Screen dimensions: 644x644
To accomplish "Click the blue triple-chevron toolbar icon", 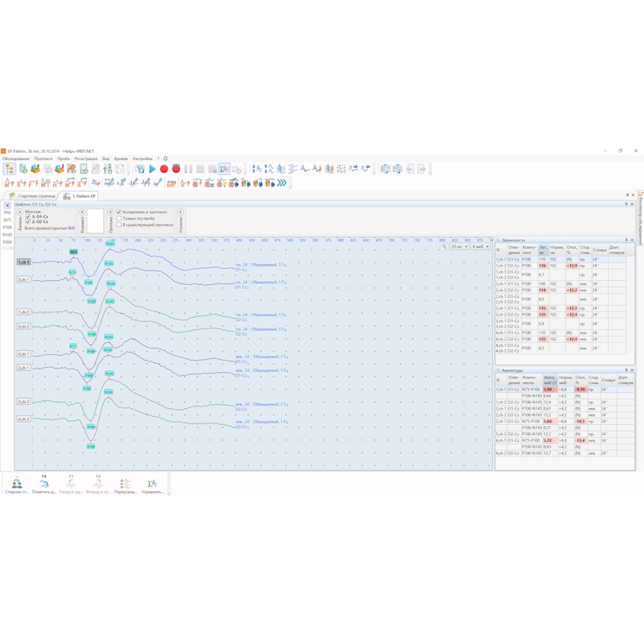I will click(x=282, y=183).
